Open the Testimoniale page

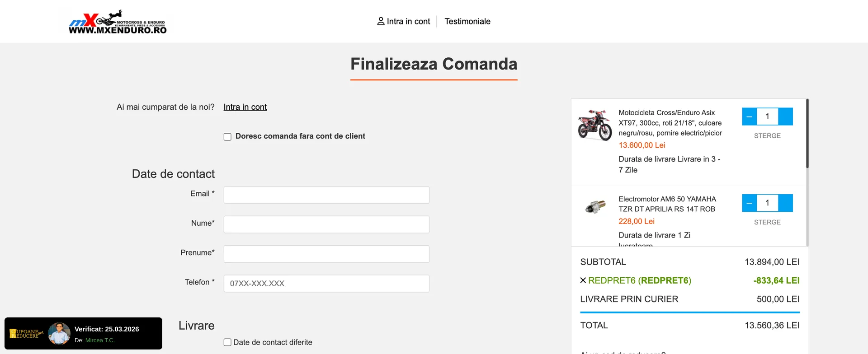click(x=467, y=21)
